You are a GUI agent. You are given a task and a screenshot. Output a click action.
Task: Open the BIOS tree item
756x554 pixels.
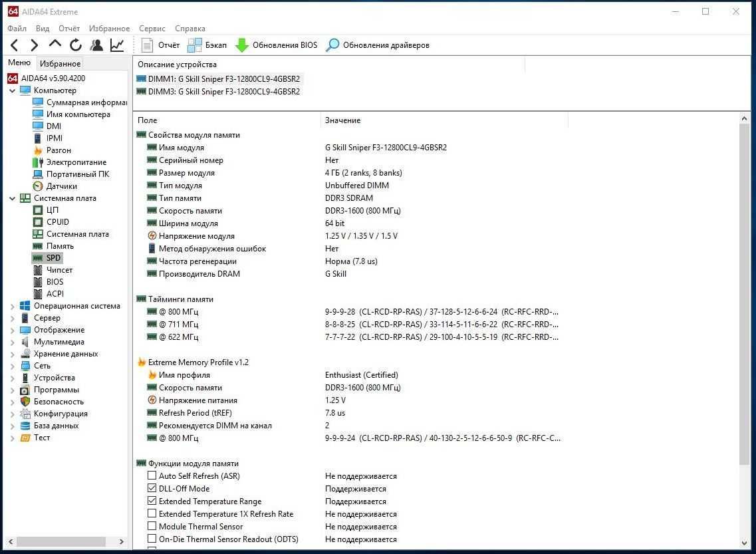tap(55, 282)
